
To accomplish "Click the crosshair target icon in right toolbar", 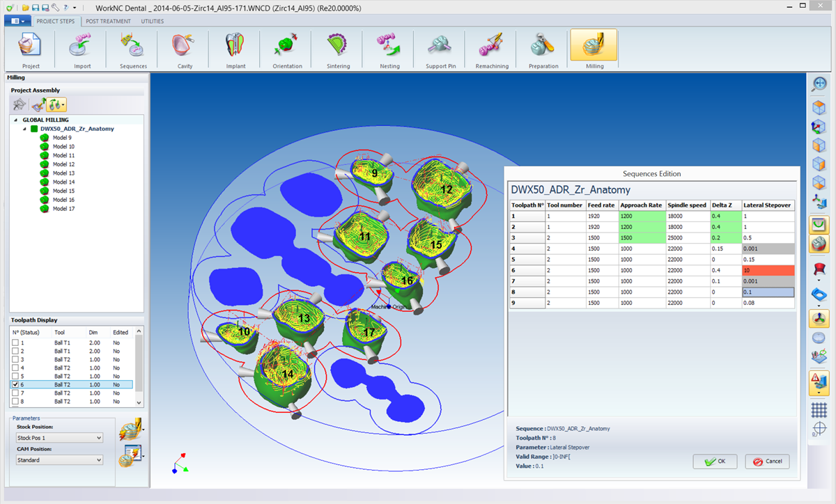I will [x=819, y=430].
